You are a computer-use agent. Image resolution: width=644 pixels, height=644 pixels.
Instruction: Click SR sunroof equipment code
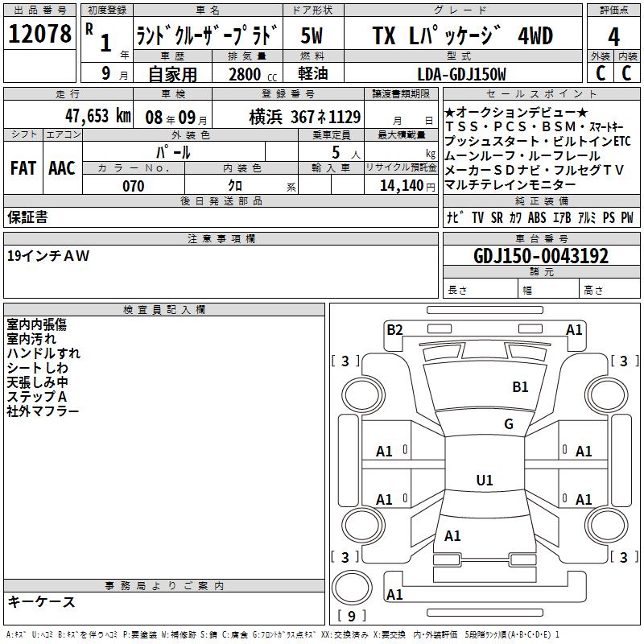coord(497,217)
